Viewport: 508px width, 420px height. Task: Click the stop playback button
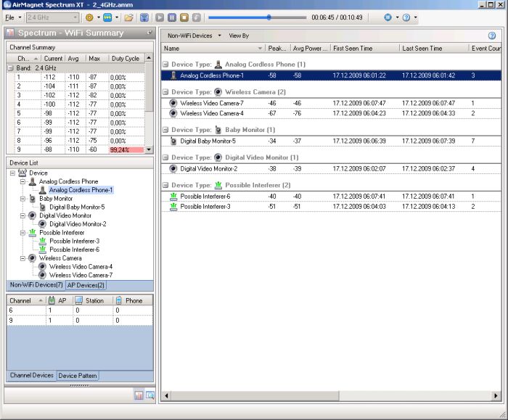tap(184, 17)
